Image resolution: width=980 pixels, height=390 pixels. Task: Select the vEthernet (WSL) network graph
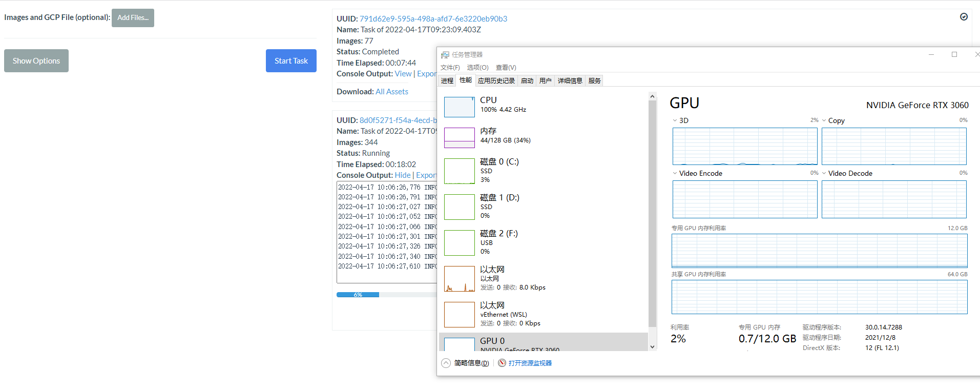(459, 315)
